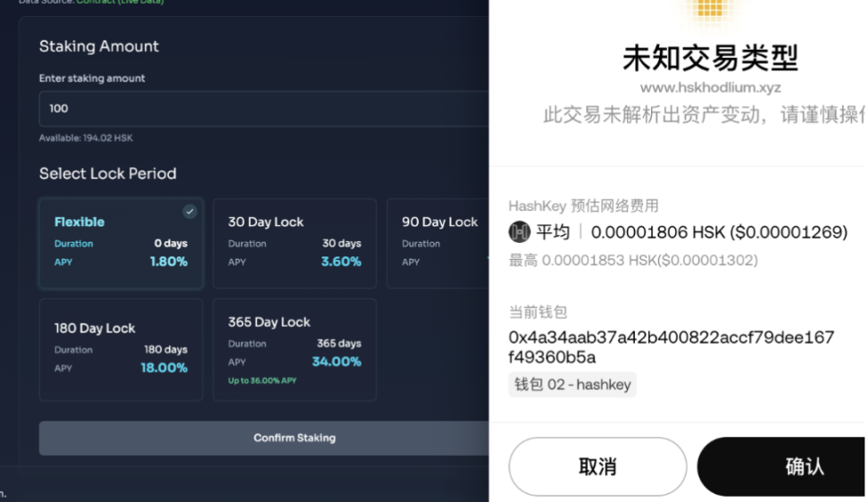
Task: Select the 30 Day Lock card
Action: tap(295, 244)
